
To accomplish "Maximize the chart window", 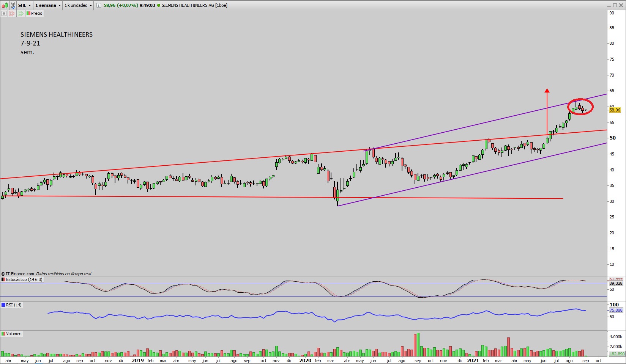I will tap(615, 5).
